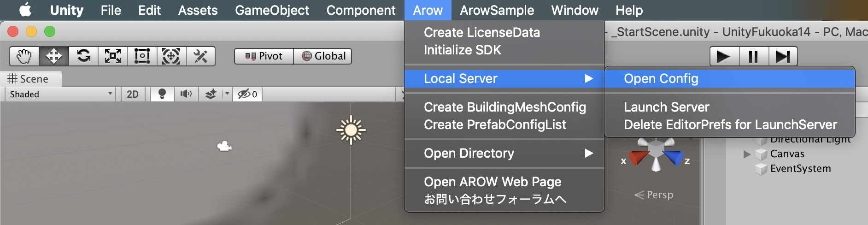Choose Initialize SDK
Image resolution: width=868 pixels, height=225 pixels.
504,50
